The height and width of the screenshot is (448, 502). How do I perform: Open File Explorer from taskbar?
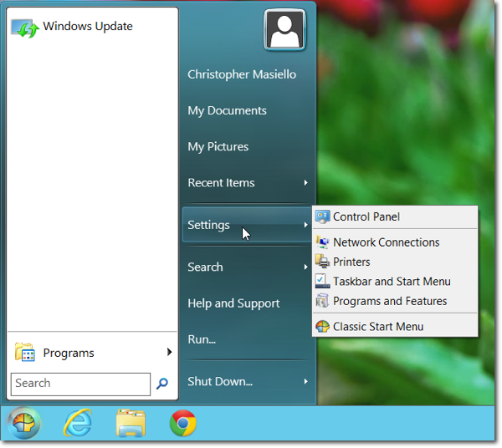point(131,423)
